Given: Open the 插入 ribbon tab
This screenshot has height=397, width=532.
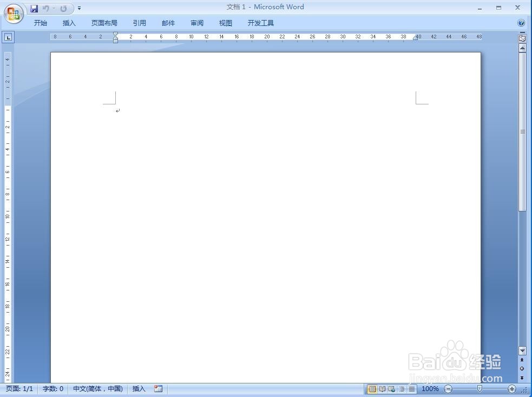Looking at the screenshot, I should click(x=69, y=23).
